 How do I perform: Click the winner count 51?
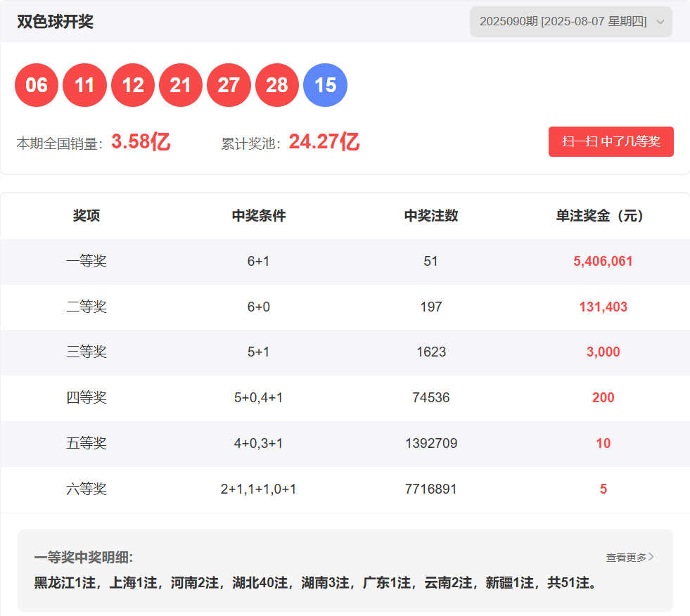pyautogui.click(x=430, y=262)
